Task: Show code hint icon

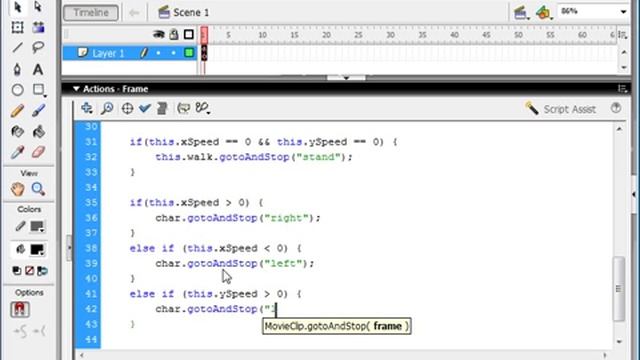Action: click(183, 108)
